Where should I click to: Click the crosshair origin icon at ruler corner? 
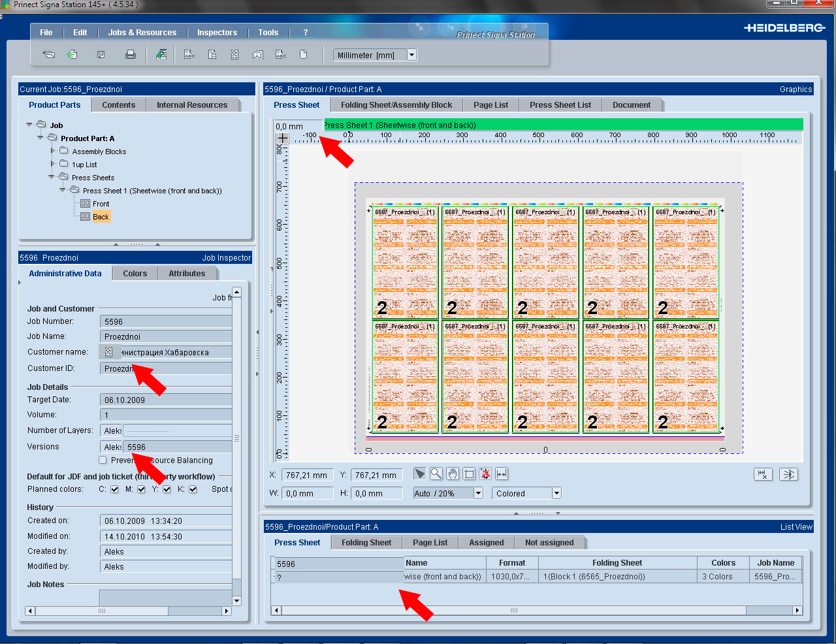(282, 138)
